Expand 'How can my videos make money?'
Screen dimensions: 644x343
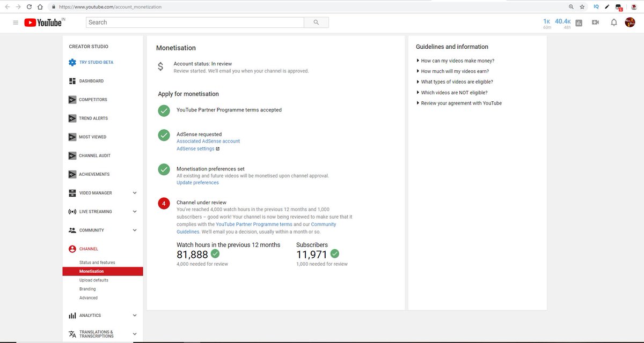455,61
